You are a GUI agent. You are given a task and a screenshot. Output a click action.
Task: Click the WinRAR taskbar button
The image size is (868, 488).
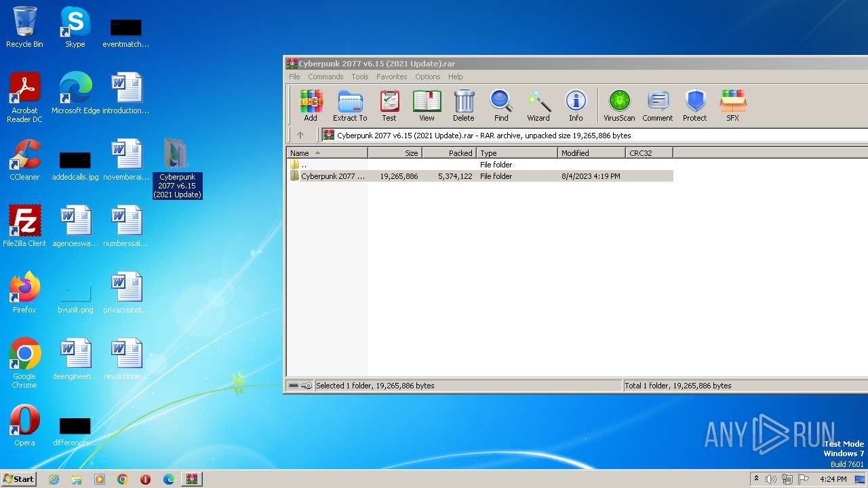[x=192, y=479]
